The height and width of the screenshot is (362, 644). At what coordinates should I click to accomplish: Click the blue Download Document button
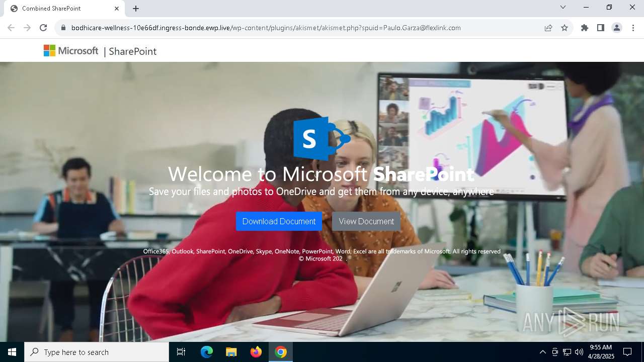coord(279,221)
